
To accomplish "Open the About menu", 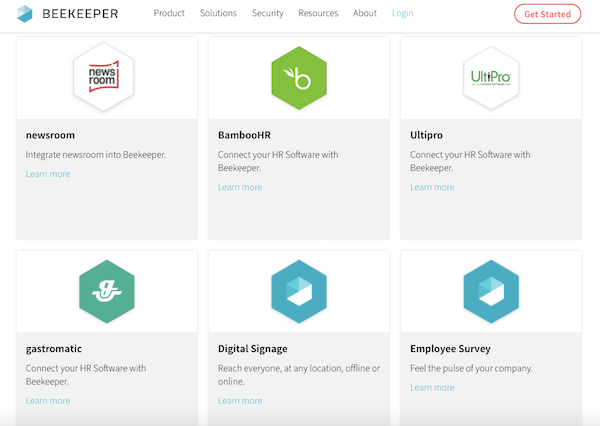I will (x=365, y=13).
